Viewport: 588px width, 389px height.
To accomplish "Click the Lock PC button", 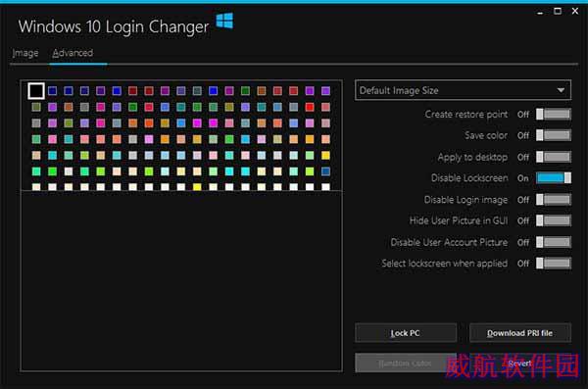I will [406, 333].
